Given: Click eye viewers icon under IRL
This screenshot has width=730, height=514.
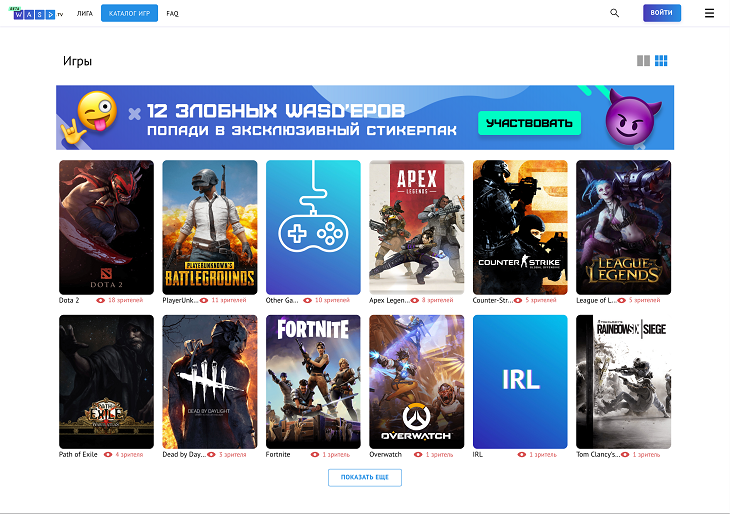Looking at the screenshot, I should pyautogui.click(x=521, y=454).
